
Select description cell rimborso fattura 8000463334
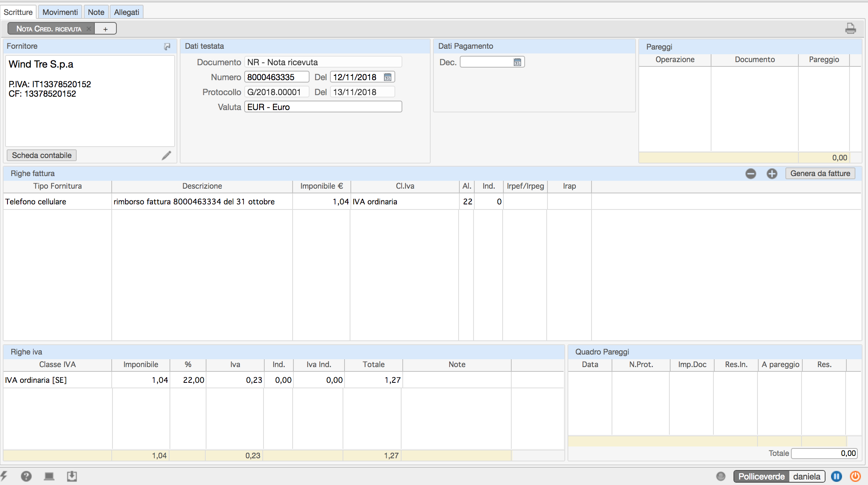202,202
